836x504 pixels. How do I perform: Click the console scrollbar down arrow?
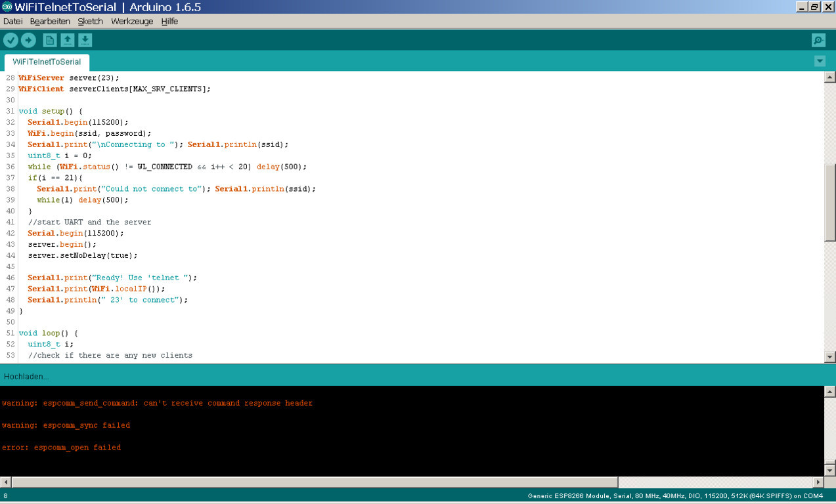829,471
